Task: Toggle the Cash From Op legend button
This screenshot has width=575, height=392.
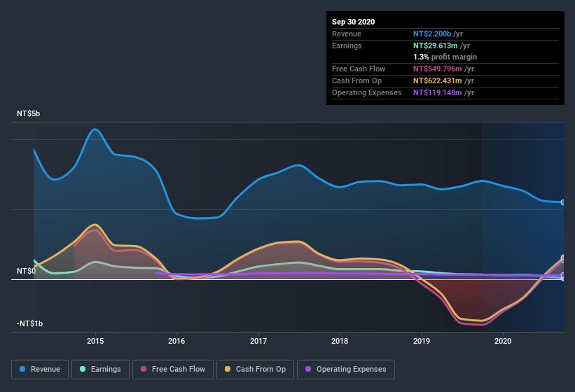Action: tap(255, 370)
